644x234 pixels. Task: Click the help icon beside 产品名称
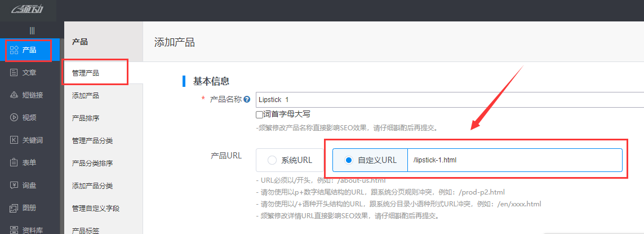[247, 99]
